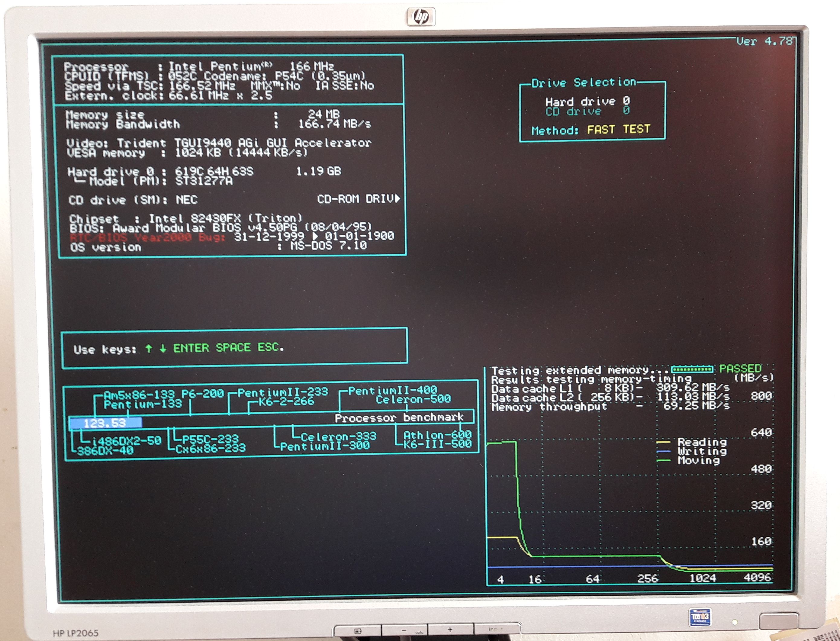Click the 4096 graph axis label
840x641 pixels.
coord(757,577)
